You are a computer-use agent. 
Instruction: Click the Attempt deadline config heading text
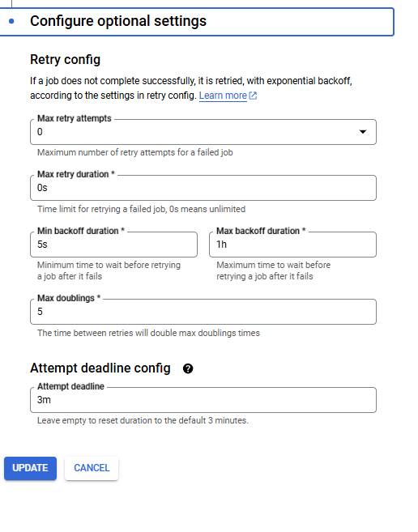(x=100, y=368)
